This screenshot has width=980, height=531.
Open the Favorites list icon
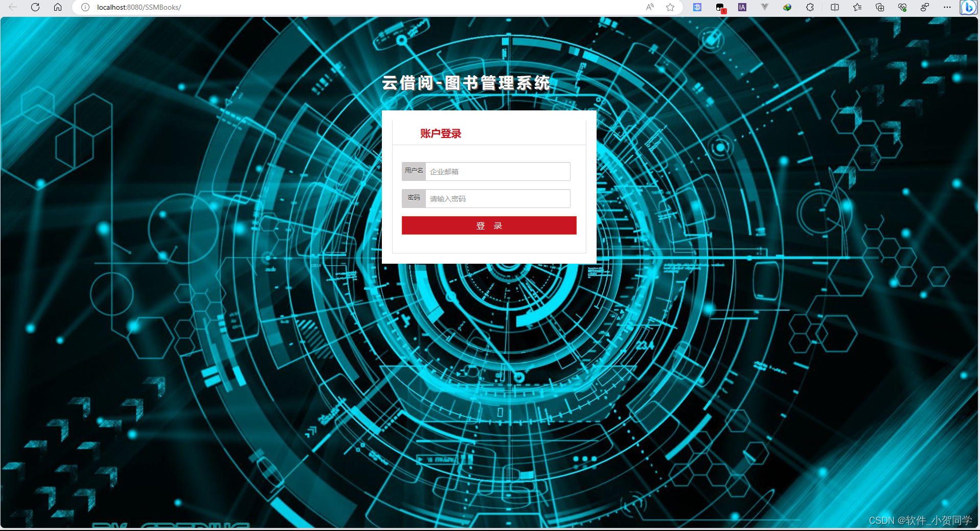[857, 7]
